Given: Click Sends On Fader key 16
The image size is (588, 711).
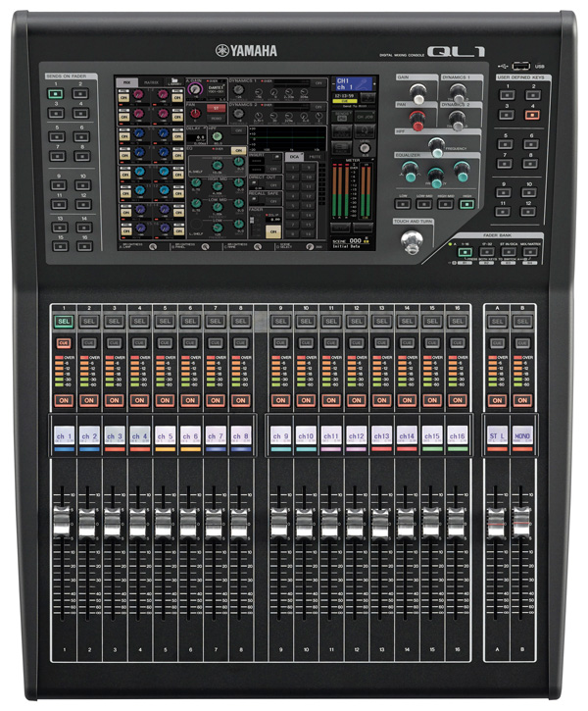Looking at the screenshot, I should click(x=84, y=246).
